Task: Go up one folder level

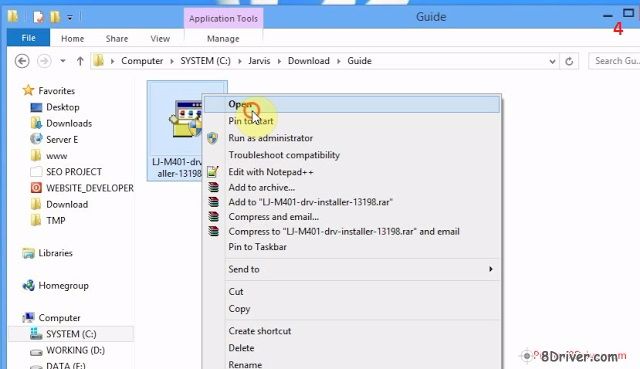Action: tap(80, 61)
